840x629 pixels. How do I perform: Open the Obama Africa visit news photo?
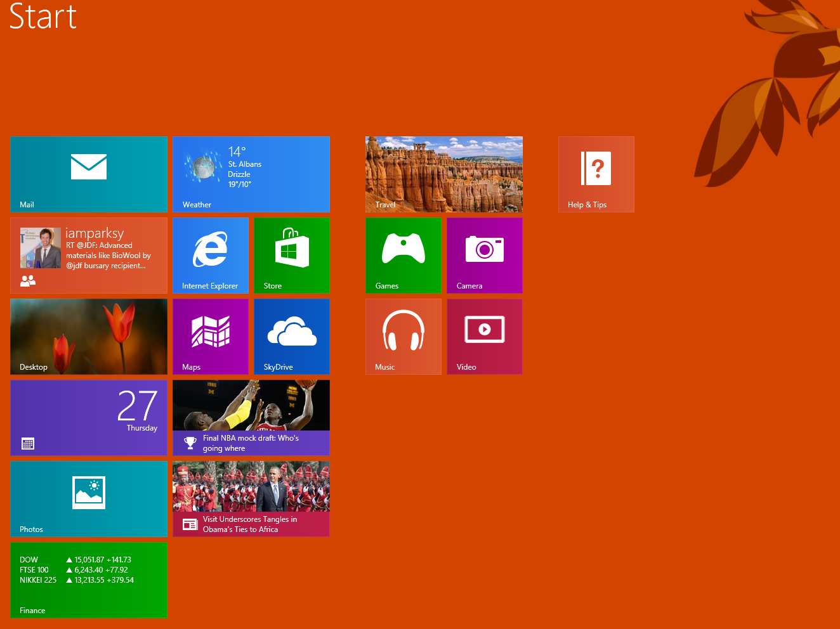pyautogui.click(x=251, y=487)
